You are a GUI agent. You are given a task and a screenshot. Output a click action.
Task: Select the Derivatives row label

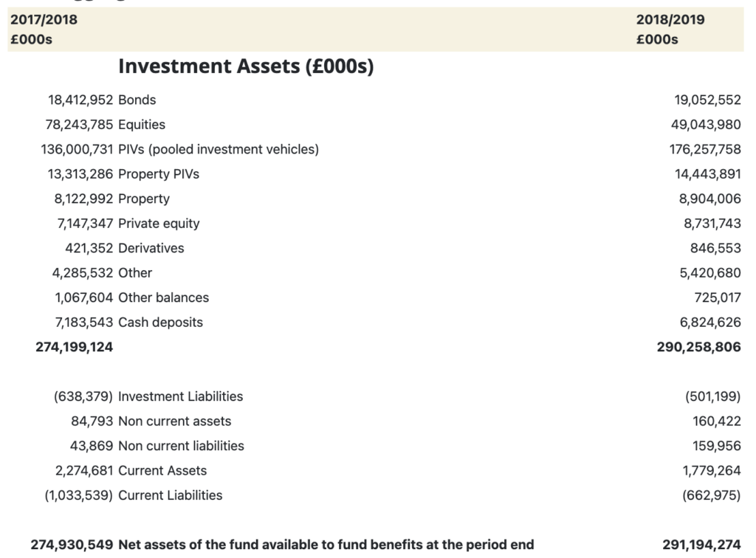151,248
